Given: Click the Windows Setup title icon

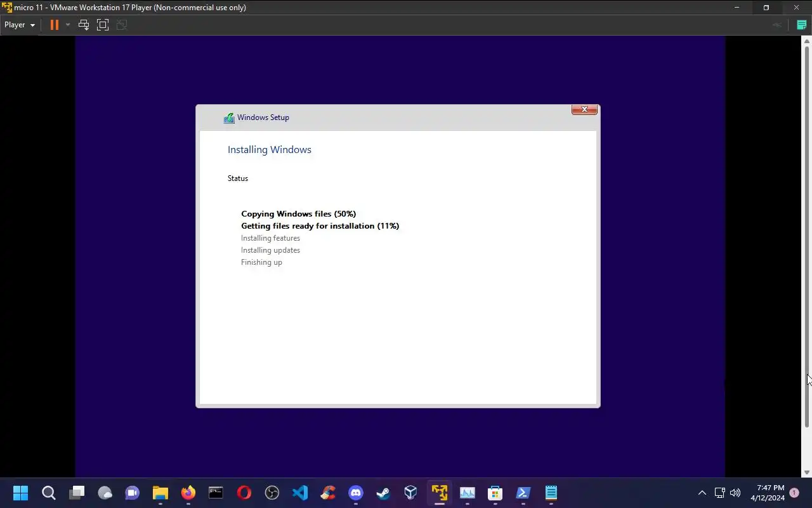Looking at the screenshot, I should 229,118.
